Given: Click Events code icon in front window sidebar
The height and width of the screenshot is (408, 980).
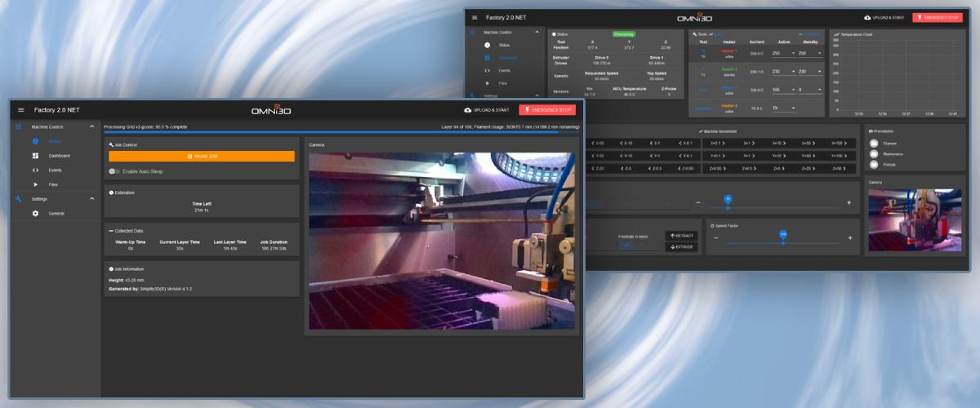Looking at the screenshot, I should (x=35, y=170).
